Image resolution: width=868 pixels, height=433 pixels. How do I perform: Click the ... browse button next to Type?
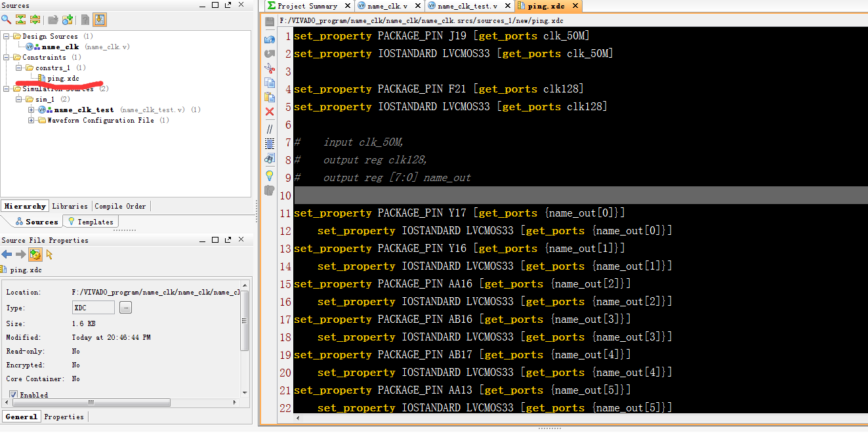click(126, 308)
